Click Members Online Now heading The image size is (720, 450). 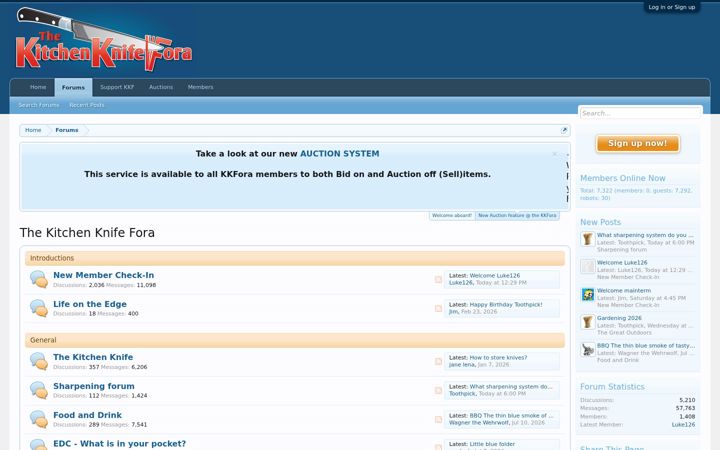coord(623,178)
